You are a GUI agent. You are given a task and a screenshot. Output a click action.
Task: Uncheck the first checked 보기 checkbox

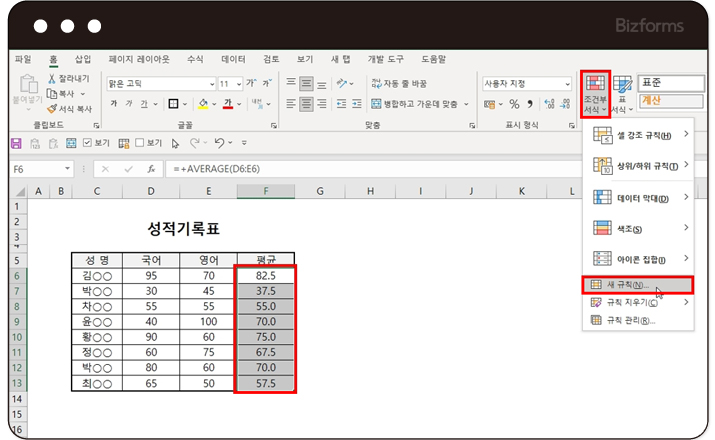(x=88, y=143)
